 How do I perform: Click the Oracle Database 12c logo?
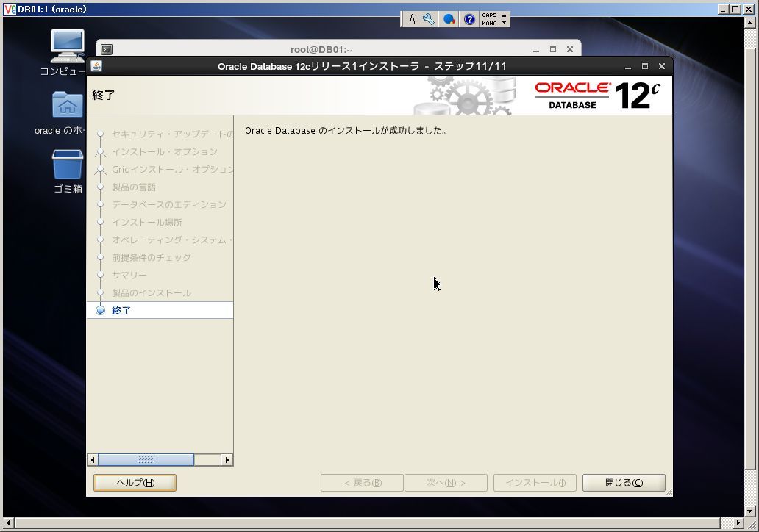[x=597, y=96]
